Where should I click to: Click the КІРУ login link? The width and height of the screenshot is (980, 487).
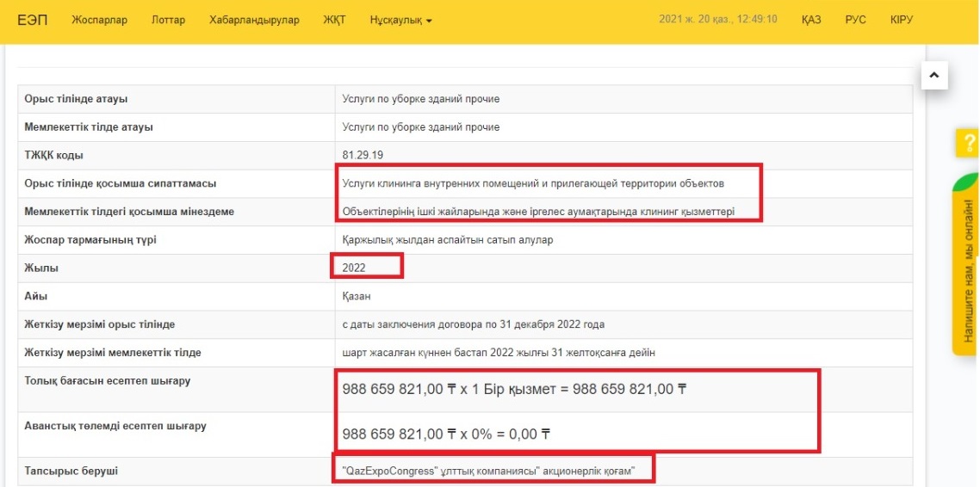902,20
